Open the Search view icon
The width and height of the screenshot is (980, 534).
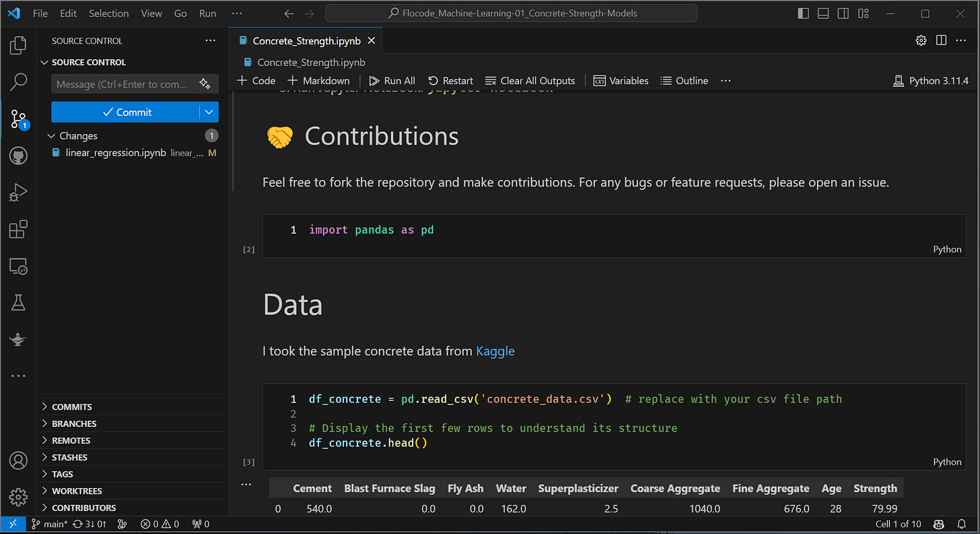click(18, 82)
